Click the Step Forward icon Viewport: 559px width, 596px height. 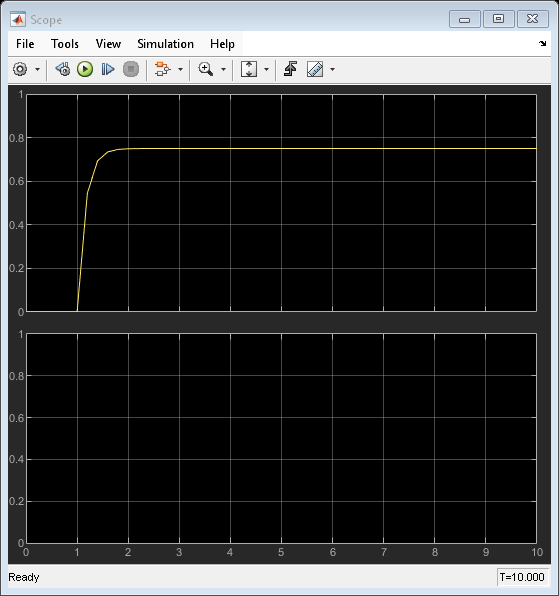(108, 69)
